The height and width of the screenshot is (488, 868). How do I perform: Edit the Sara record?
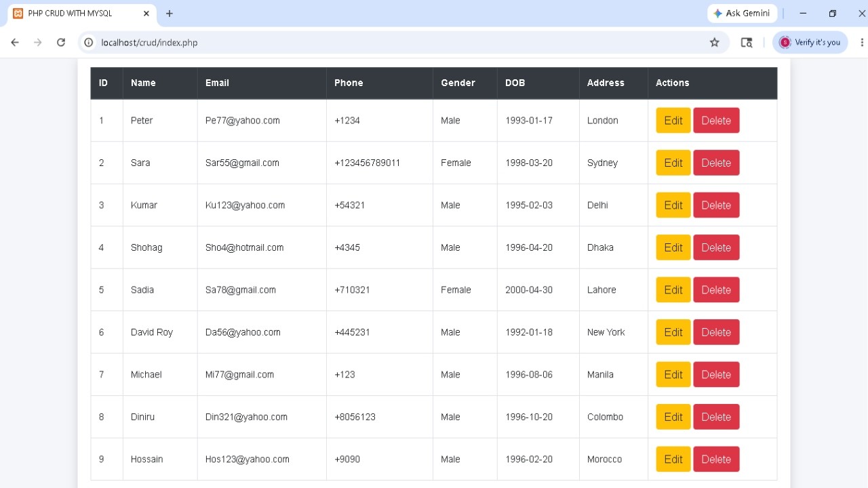pyautogui.click(x=673, y=163)
